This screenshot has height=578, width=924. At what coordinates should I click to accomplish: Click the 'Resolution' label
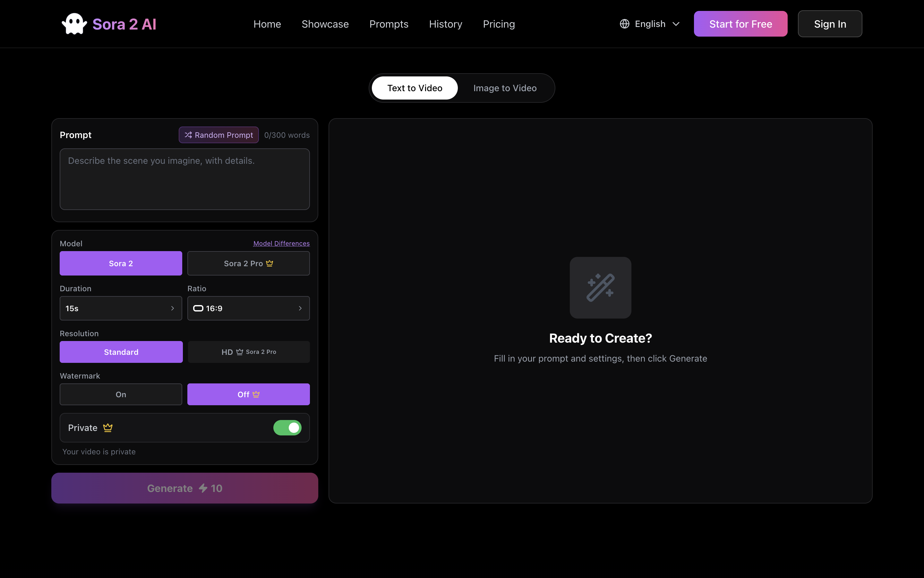[80, 333]
